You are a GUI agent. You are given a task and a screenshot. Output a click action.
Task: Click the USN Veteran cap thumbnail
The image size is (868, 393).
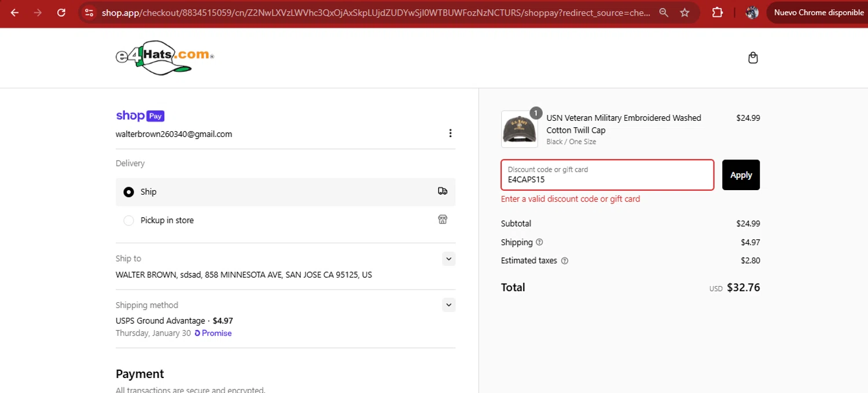pyautogui.click(x=519, y=129)
